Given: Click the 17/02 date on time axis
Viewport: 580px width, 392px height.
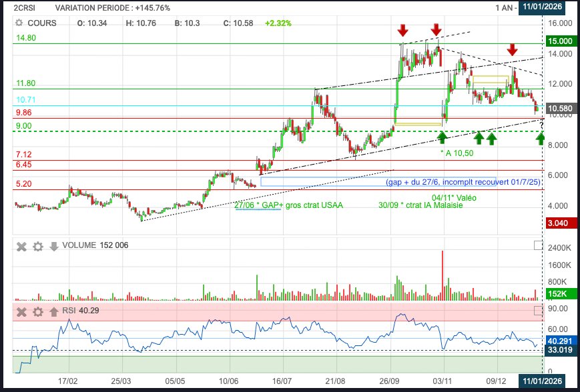Looking at the screenshot, I should point(68,381).
